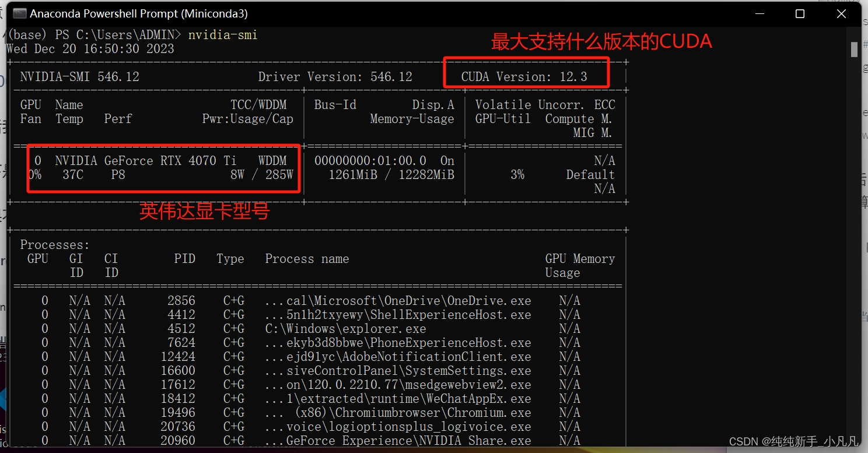Click the 3% GPU utilization value
Image resolution: width=868 pixels, height=453 pixels.
517,174
